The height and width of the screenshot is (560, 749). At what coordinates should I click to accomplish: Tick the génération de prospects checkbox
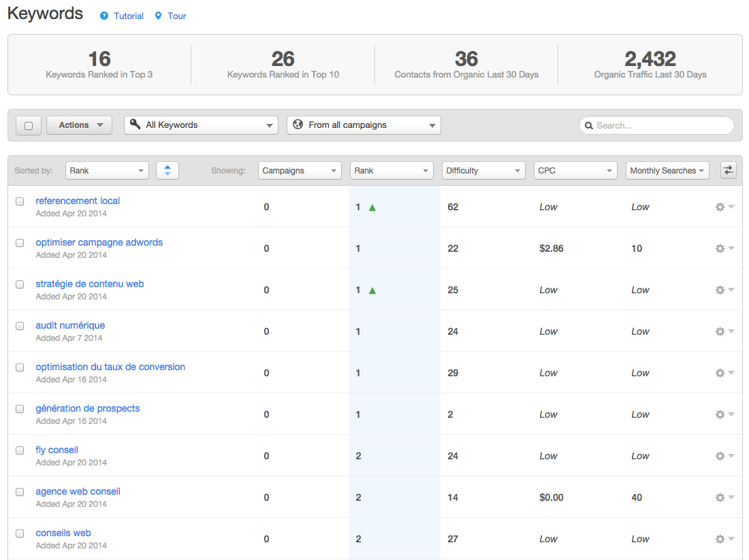click(20, 409)
